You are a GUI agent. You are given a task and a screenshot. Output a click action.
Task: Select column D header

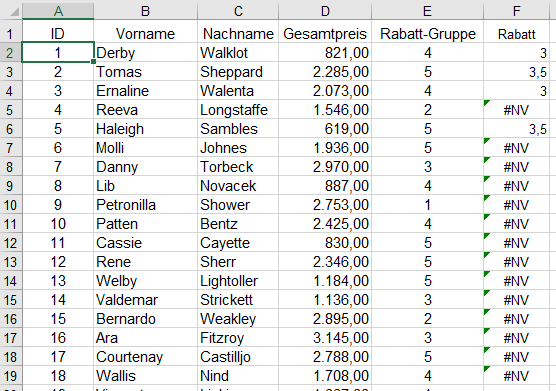click(325, 11)
